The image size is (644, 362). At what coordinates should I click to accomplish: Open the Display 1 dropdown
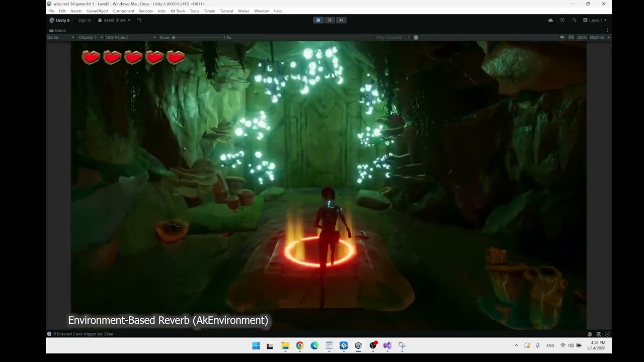tap(91, 38)
